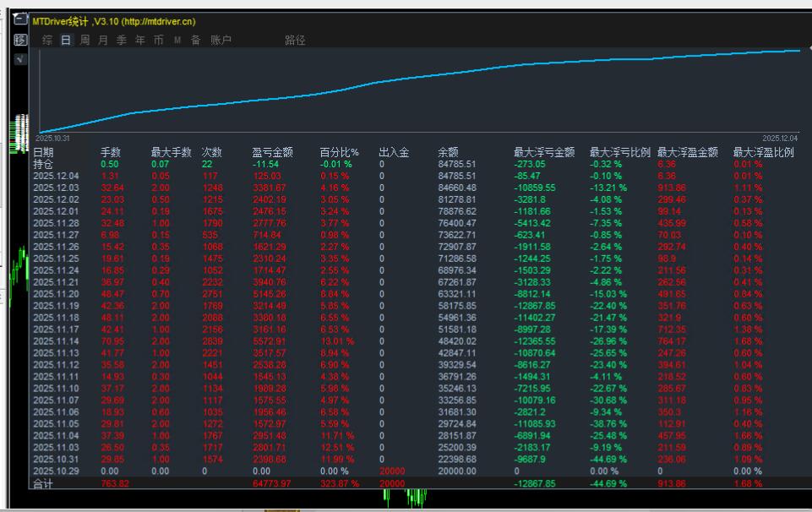Select the 2025.11.12 date row

pos(56,365)
